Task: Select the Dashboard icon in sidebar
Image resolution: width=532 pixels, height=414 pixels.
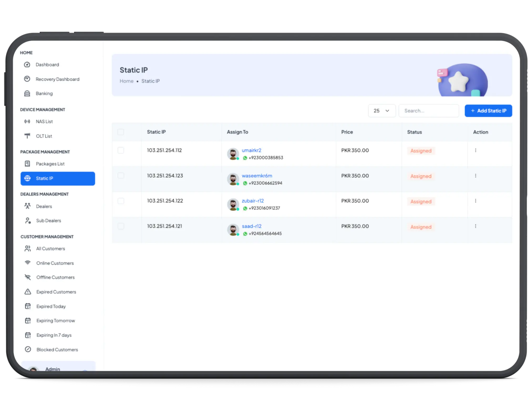Action: [x=27, y=64]
